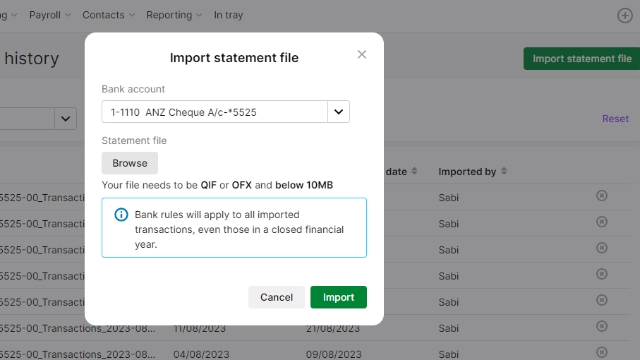Screen dimensions: 640x360
Task: Reset the history filters
Action: click(x=615, y=118)
